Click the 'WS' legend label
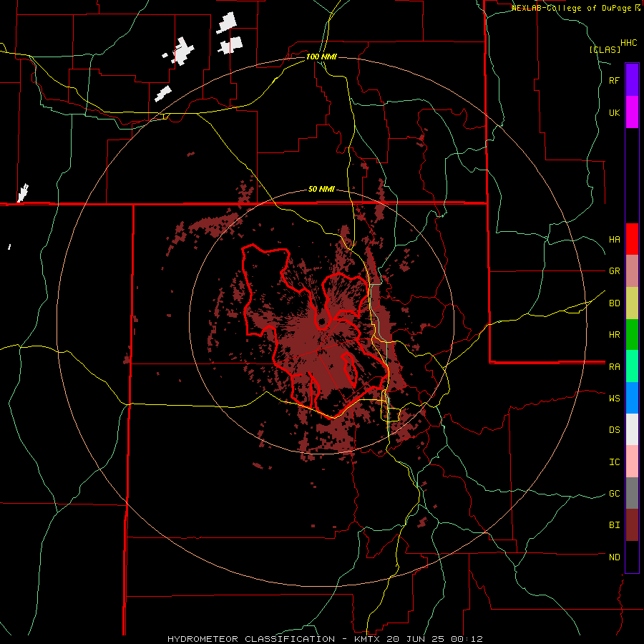Viewport: 644px width, 644px height. (614, 398)
